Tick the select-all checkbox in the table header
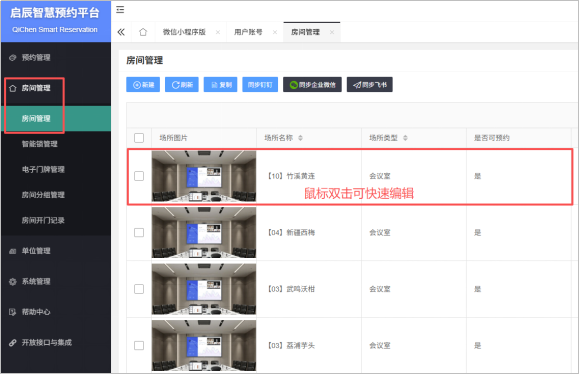 139,138
